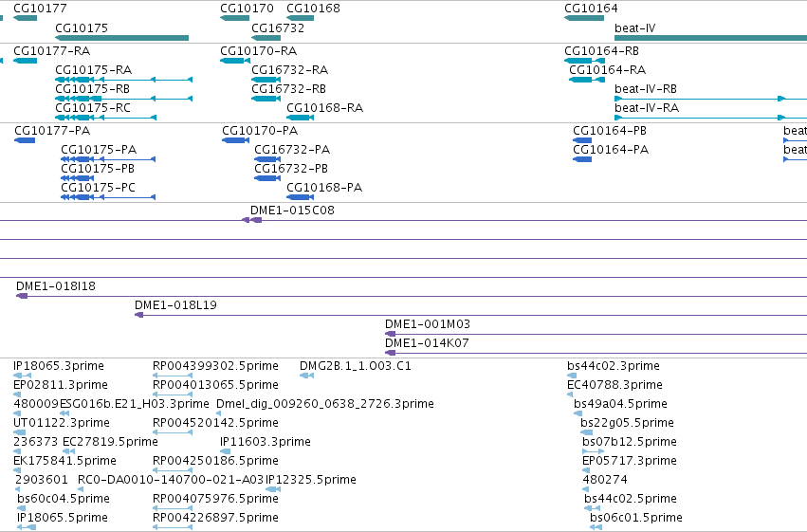This screenshot has width=807, height=532.
Task: Select the CG10175-RA transcript label
Action: coord(94,70)
